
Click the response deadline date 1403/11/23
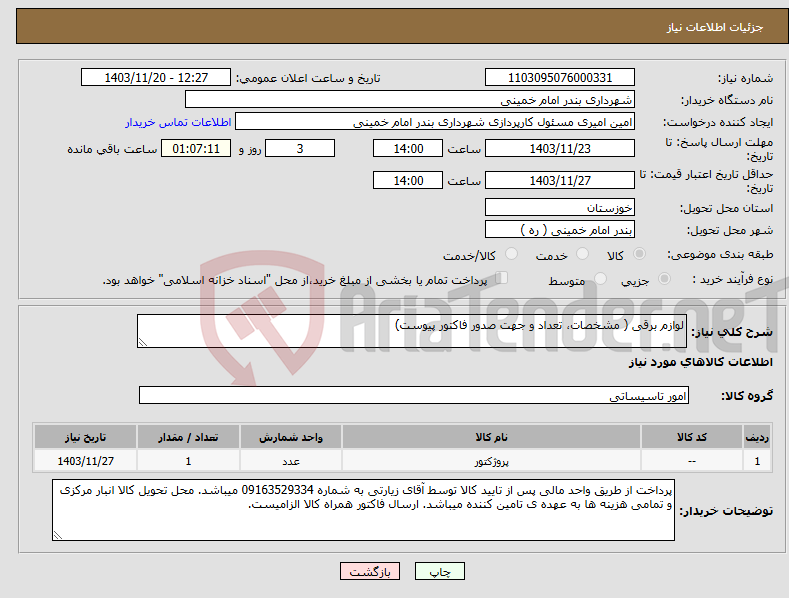(x=560, y=148)
